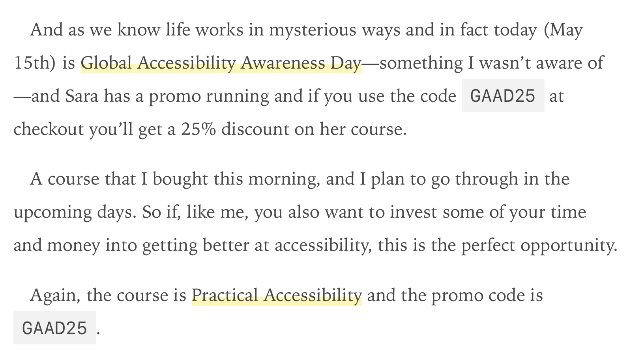Open the Global Accessibility Awareness Day link
The height and width of the screenshot is (359, 644).
pyautogui.click(x=221, y=63)
